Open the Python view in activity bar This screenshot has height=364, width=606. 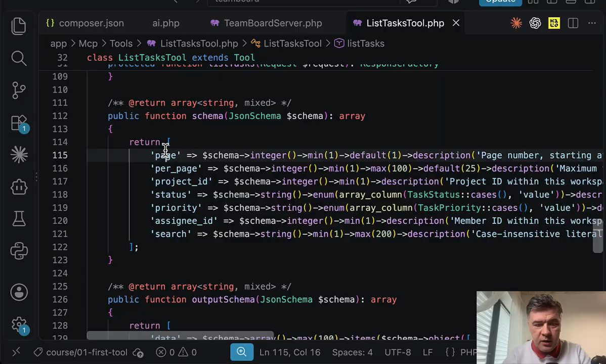(19, 251)
